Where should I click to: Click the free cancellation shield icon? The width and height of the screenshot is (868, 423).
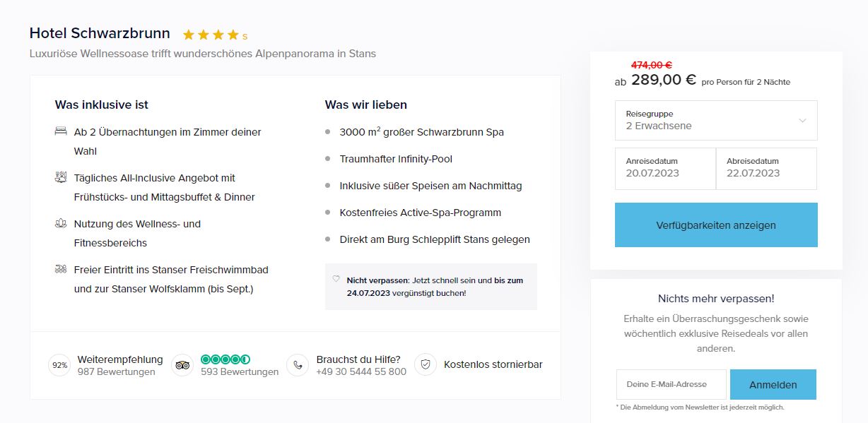tap(426, 365)
